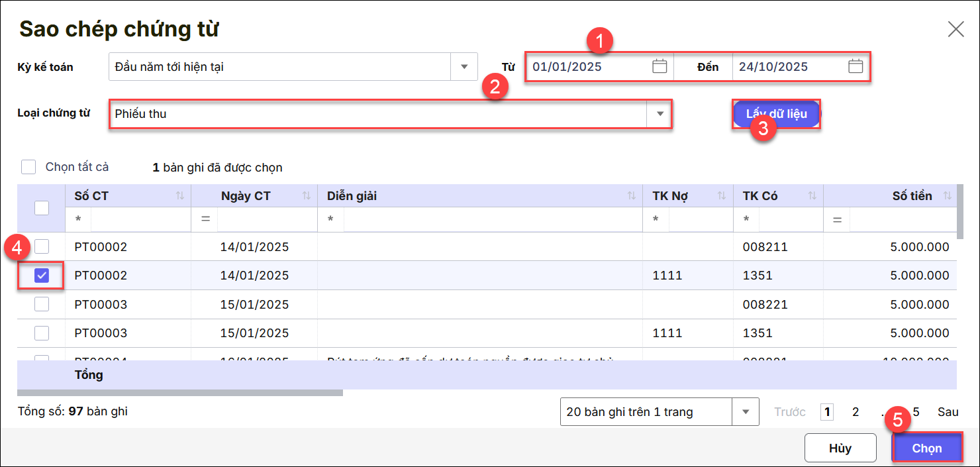Sort by Số CT column
The width and height of the screenshot is (980, 467).
click(x=180, y=196)
